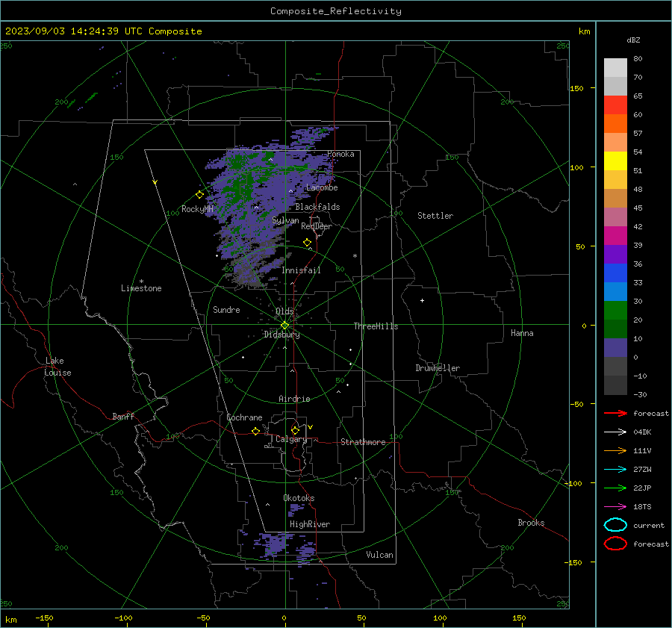
Task: Select the red 60-65 dBZ swatch
Action: click(615, 105)
